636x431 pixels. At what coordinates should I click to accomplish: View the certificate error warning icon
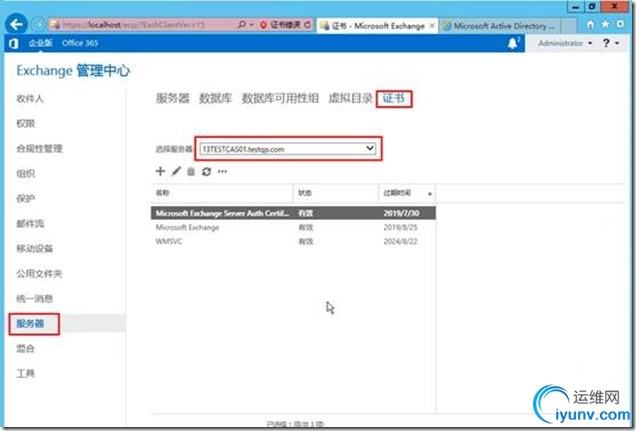[x=263, y=25]
